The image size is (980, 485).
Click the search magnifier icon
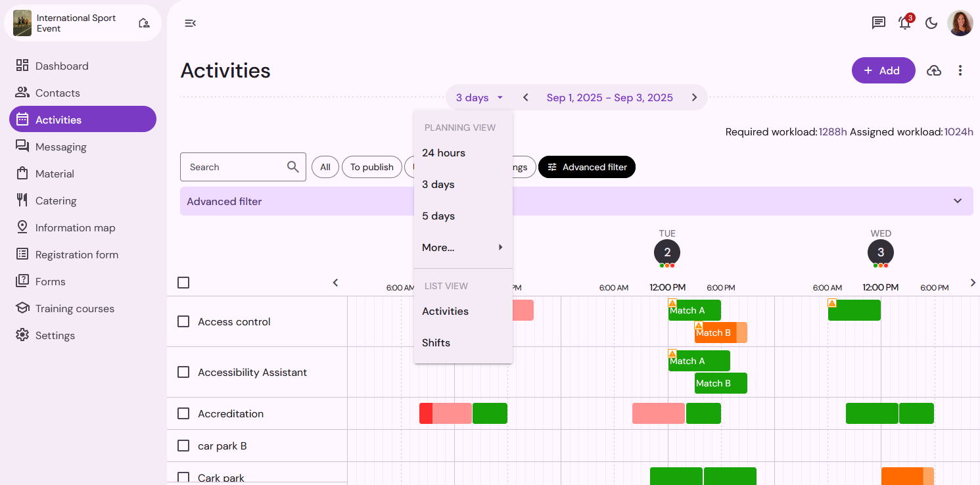point(293,167)
